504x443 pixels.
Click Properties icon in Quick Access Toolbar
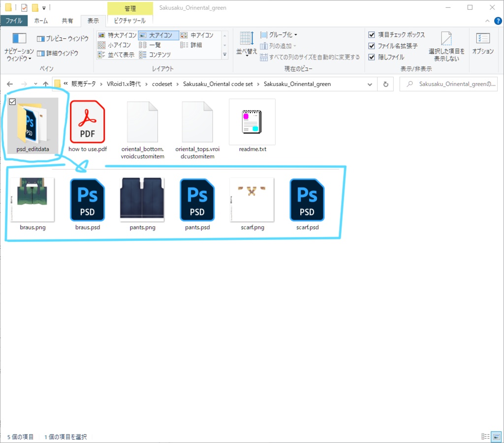point(24,8)
